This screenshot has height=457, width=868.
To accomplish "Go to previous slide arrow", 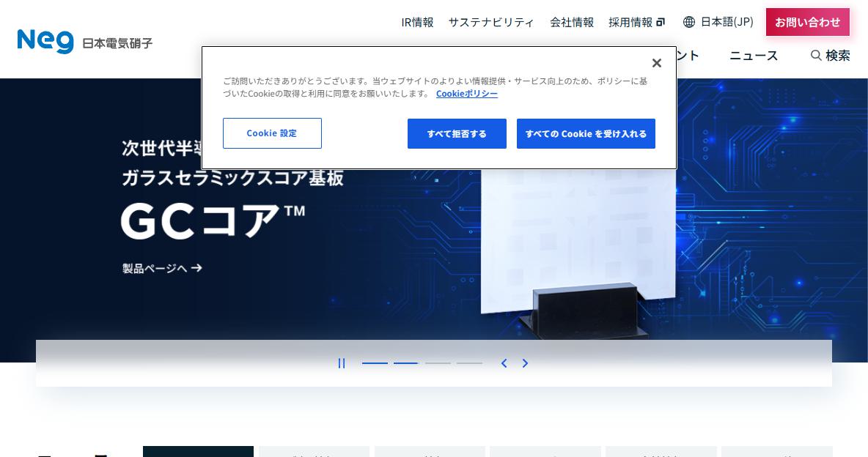I will tap(504, 363).
